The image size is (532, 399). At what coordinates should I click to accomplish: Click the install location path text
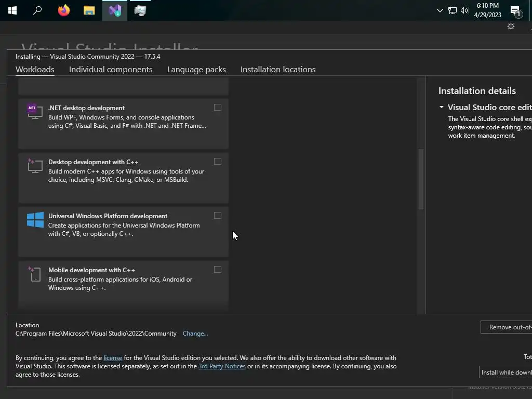(96, 334)
